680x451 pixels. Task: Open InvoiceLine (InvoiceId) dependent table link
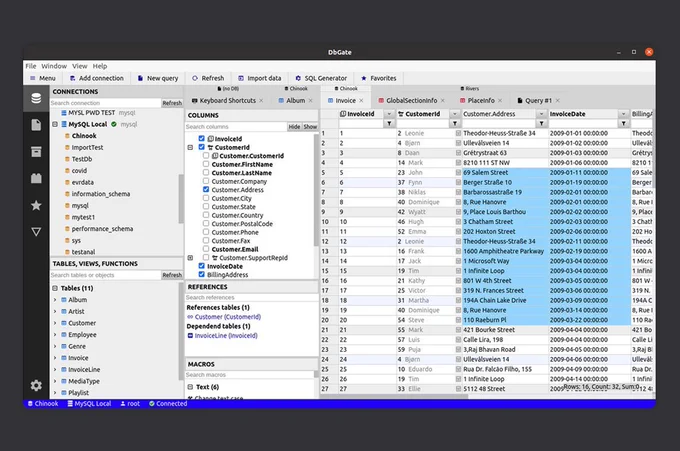226,336
